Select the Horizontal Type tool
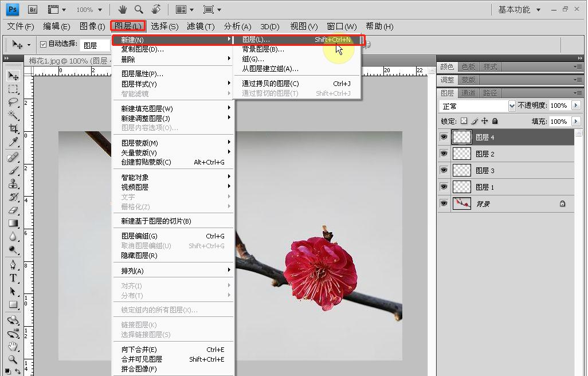 pos(13,278)
